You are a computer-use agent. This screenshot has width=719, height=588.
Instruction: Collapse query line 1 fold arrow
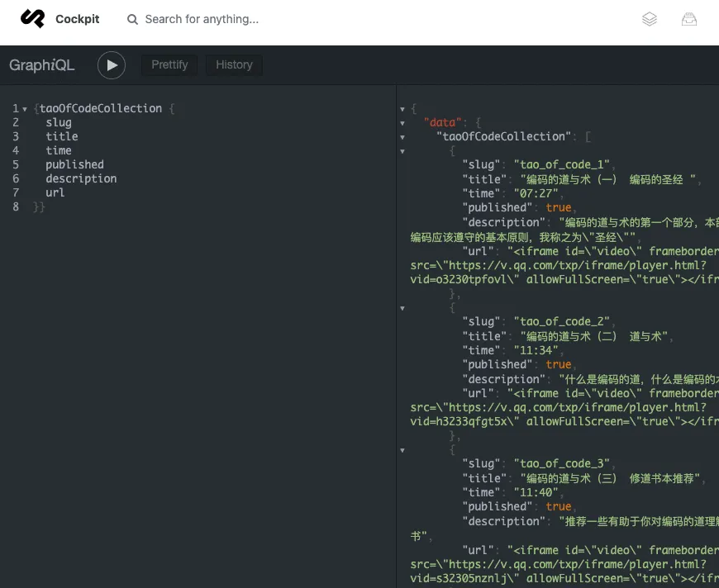click(25, 109)
